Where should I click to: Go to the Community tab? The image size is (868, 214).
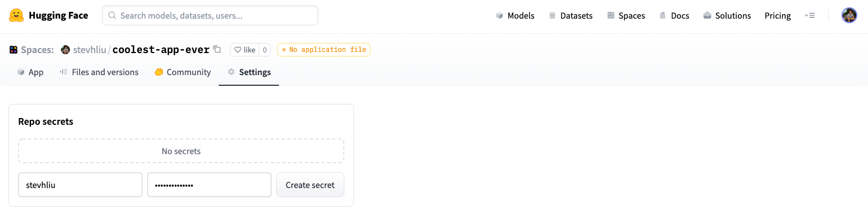click(x=183, y=72)
